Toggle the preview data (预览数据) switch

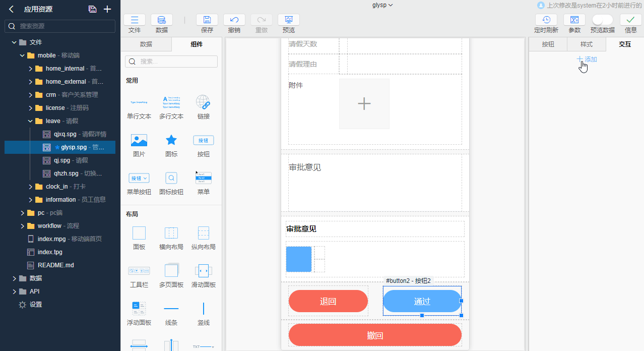pos(602,20)
